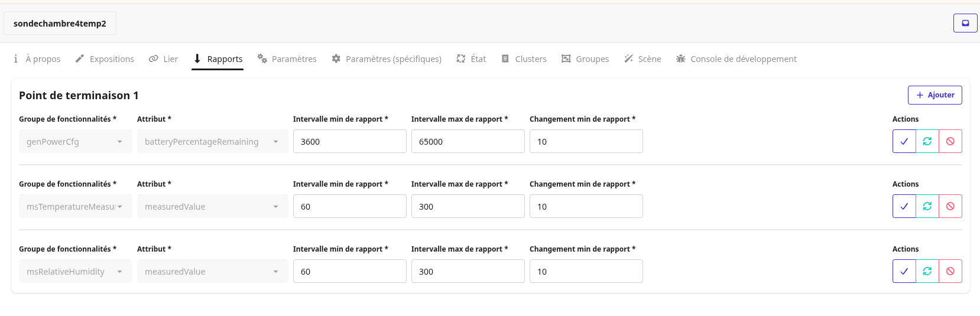Open Console de développement tab

pyautogui.click(x=736, y=59)
